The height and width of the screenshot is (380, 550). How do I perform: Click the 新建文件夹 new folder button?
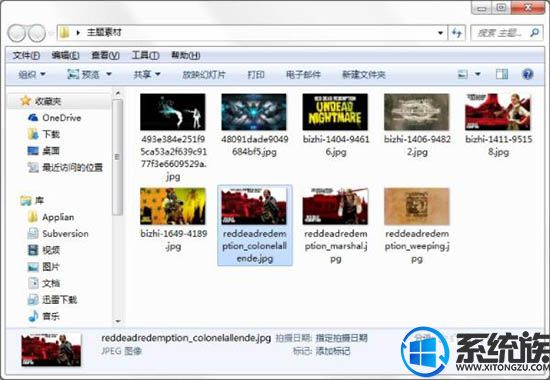pyautogui.click(x=364, y=74)
